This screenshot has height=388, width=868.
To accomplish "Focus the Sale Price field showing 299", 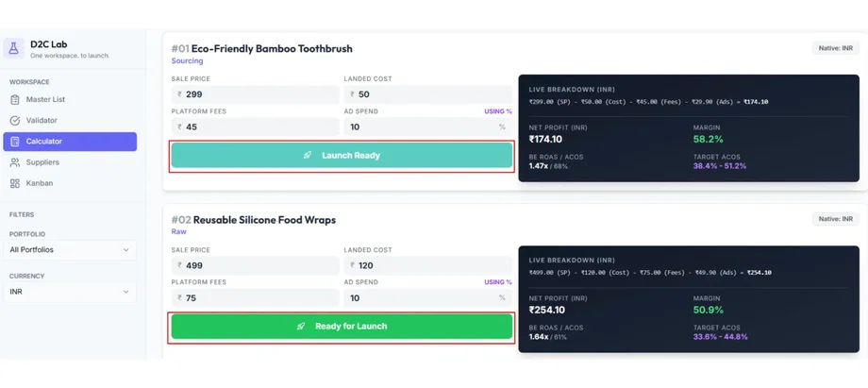I will [255, 94].
